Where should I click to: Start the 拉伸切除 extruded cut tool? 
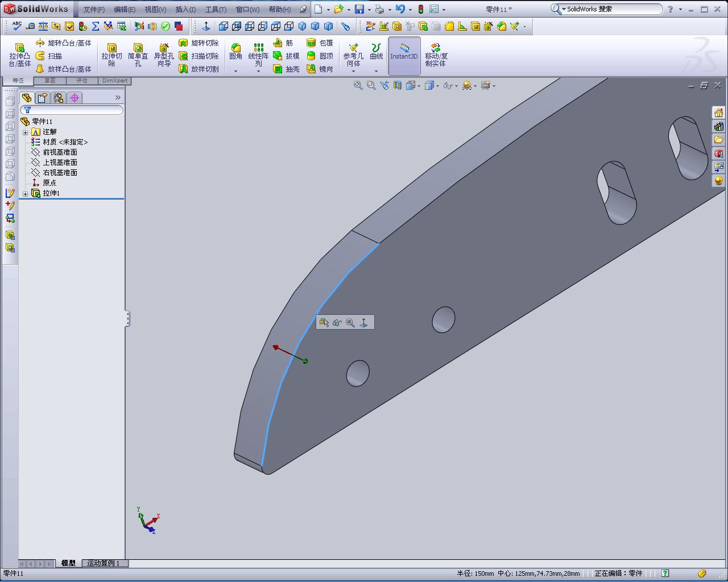[111, 55]
